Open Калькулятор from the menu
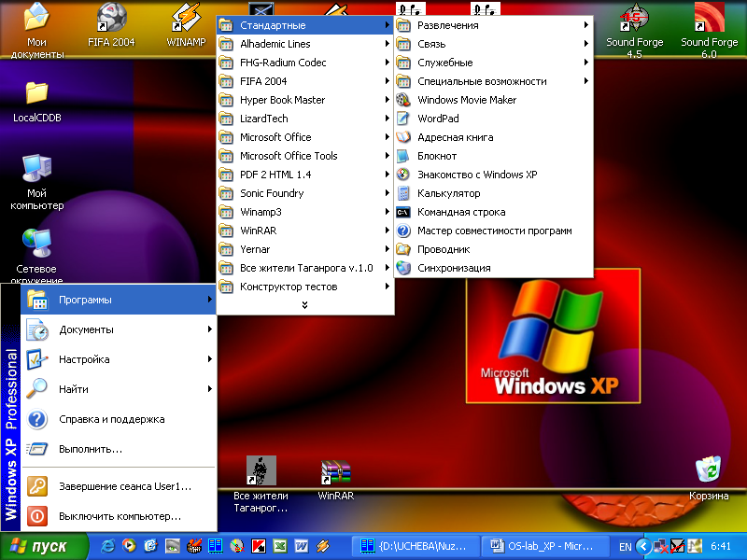This screenshot has width=747, height=560. click(494, 193)
